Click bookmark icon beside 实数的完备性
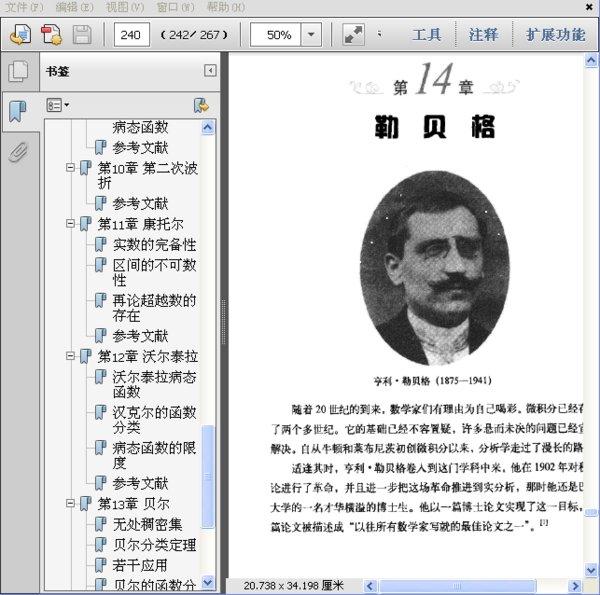Image resolution: width=600 pixels, height=595 pixels. (x=100, y=245)
